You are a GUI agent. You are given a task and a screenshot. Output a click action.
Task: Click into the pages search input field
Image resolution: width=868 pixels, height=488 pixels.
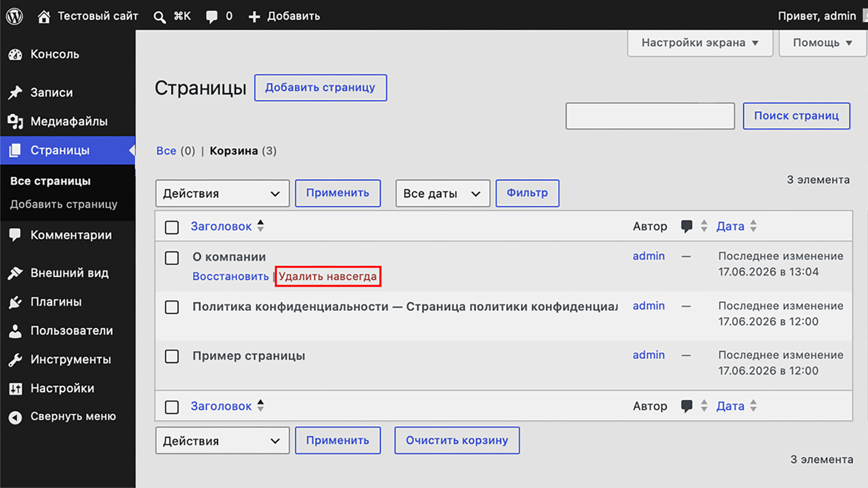pos(650,116)
